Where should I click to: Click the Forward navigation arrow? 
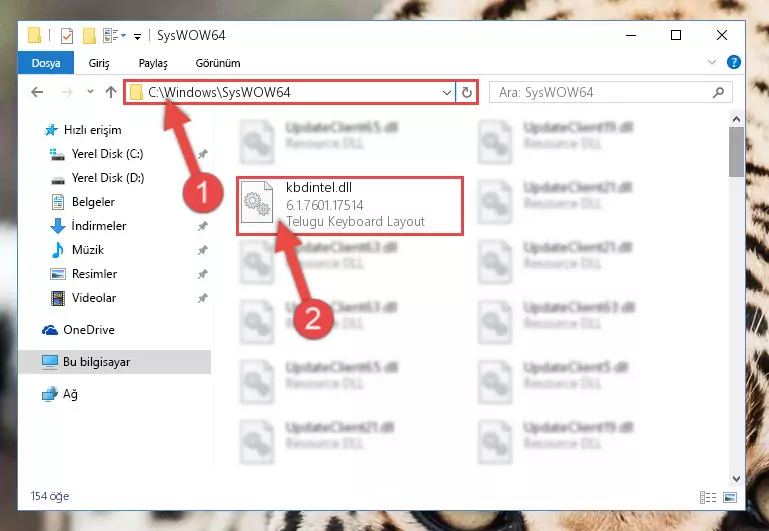click(x=66, y=92)
